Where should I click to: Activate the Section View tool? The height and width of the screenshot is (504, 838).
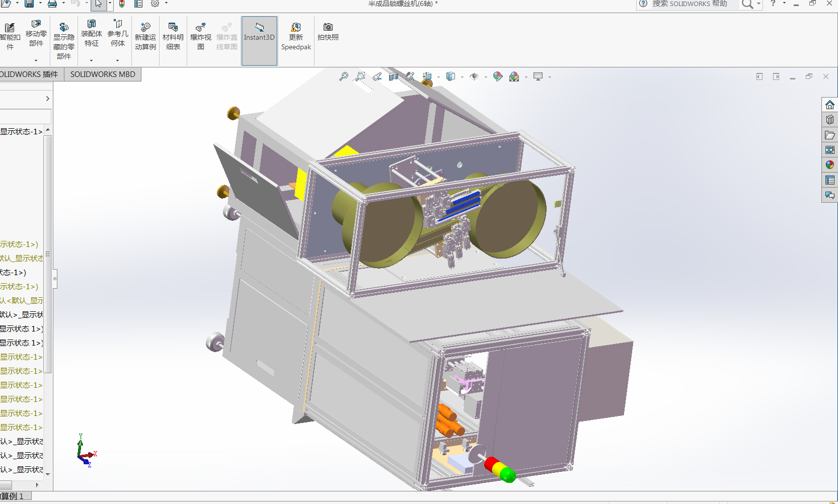coord(394,76)
